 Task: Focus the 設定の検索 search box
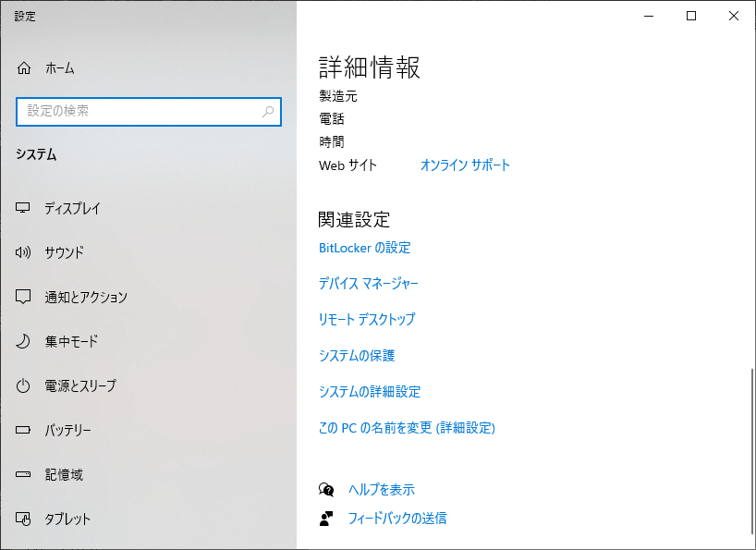(x=149, y=112)
